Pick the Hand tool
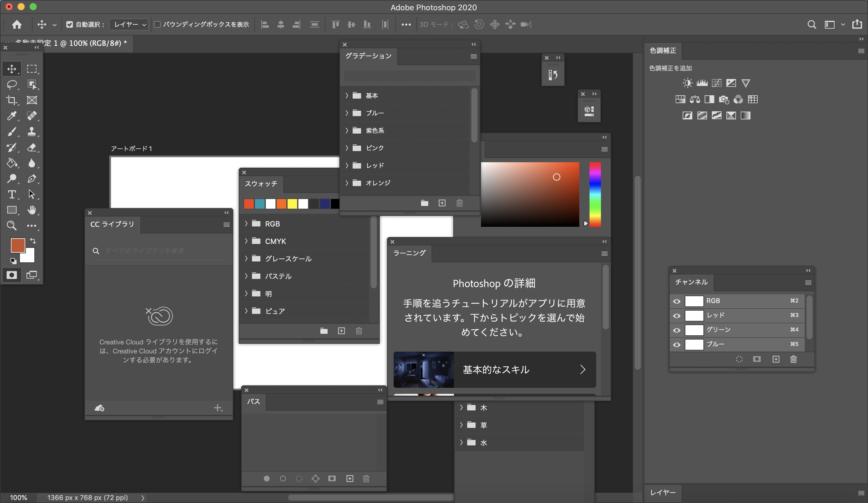Viewport: 868px width, 503px height. point(32,210)
